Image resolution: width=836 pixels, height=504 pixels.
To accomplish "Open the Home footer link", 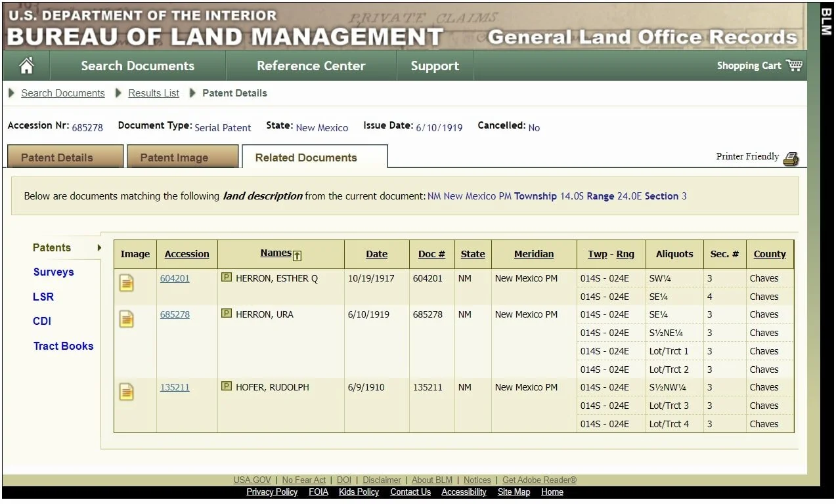I will 552,492.
